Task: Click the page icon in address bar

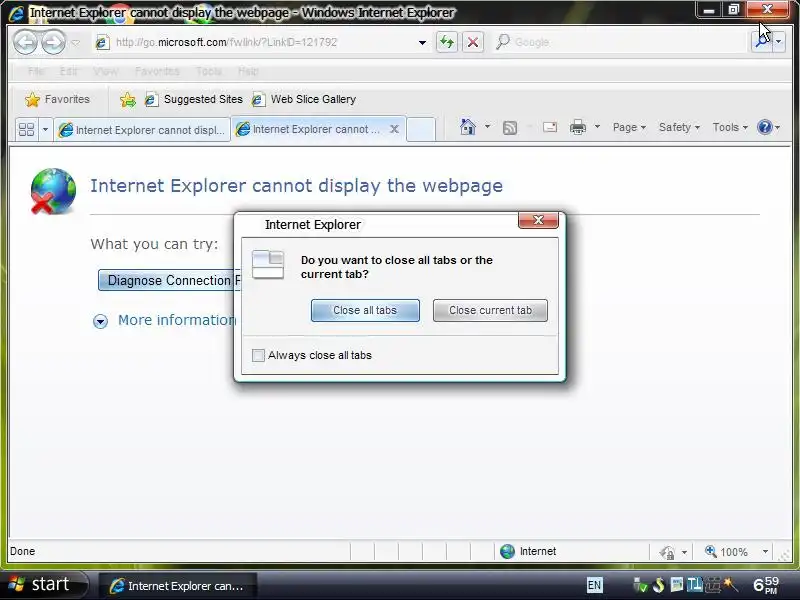Action: 102,42
